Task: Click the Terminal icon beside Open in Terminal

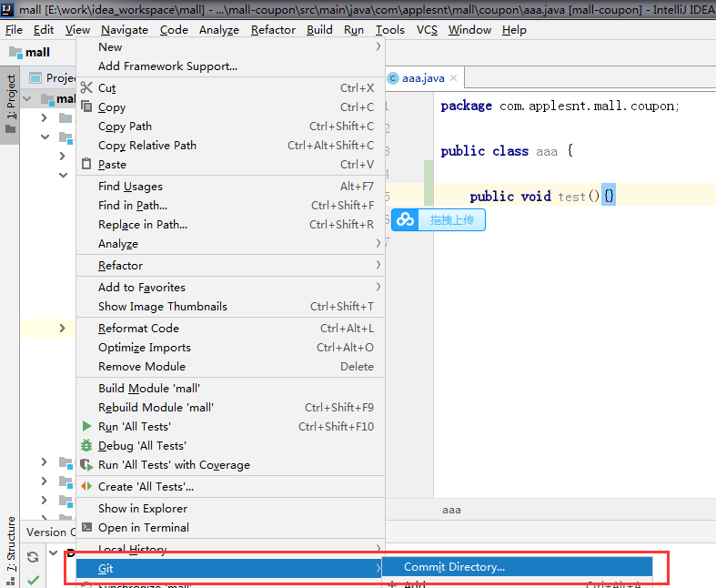Action: (x=86, y=527)
